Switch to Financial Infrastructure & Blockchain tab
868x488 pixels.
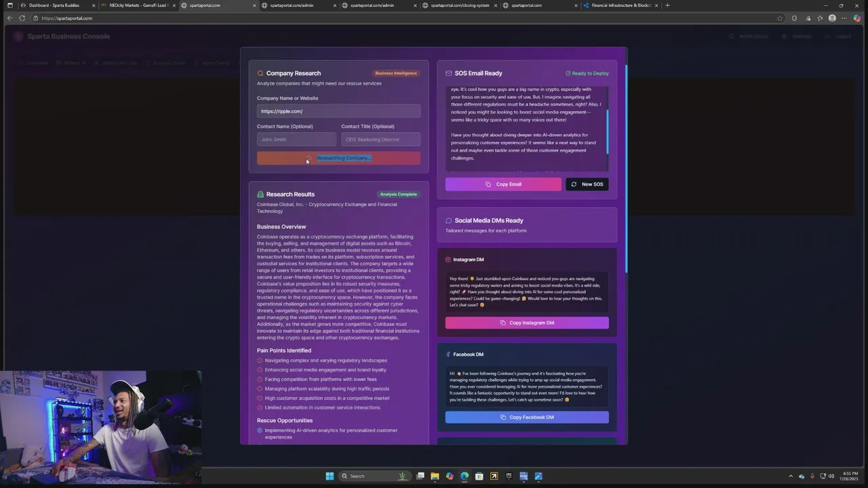point(620,5)
